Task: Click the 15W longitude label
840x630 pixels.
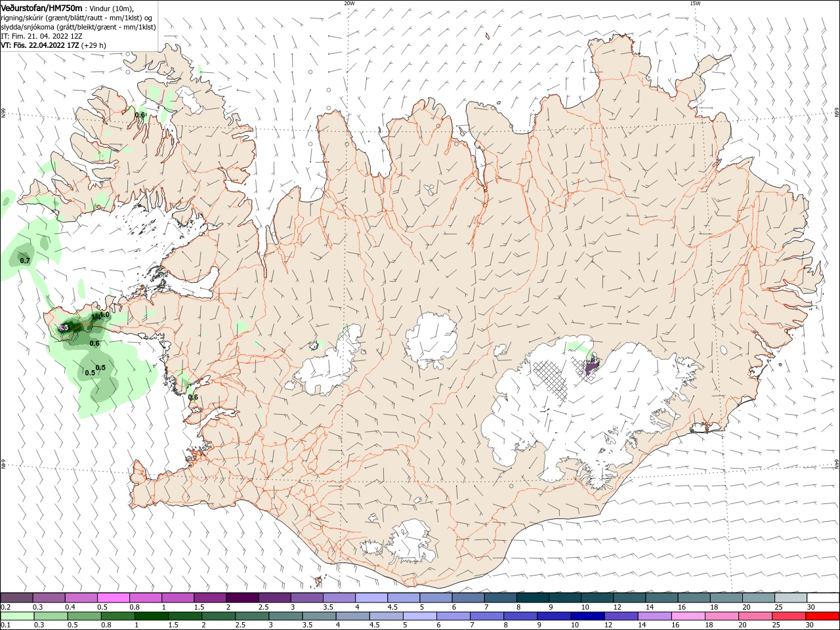Action: (x=695, y=3)
